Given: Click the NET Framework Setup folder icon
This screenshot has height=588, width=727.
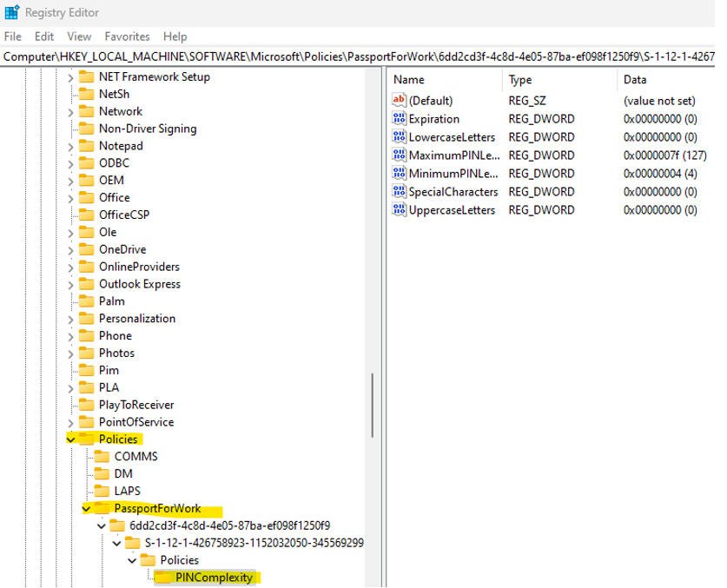Looking at the screenshot, I should (x=86, y=76).
